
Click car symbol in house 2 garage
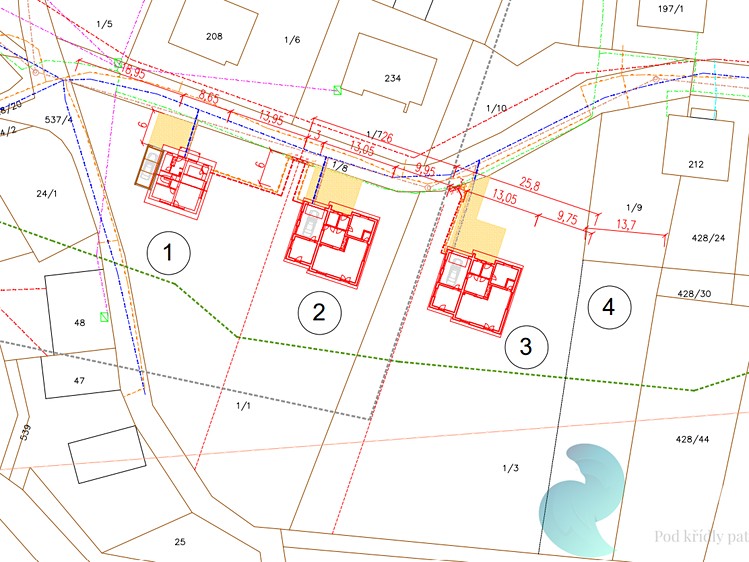[311, 221]
